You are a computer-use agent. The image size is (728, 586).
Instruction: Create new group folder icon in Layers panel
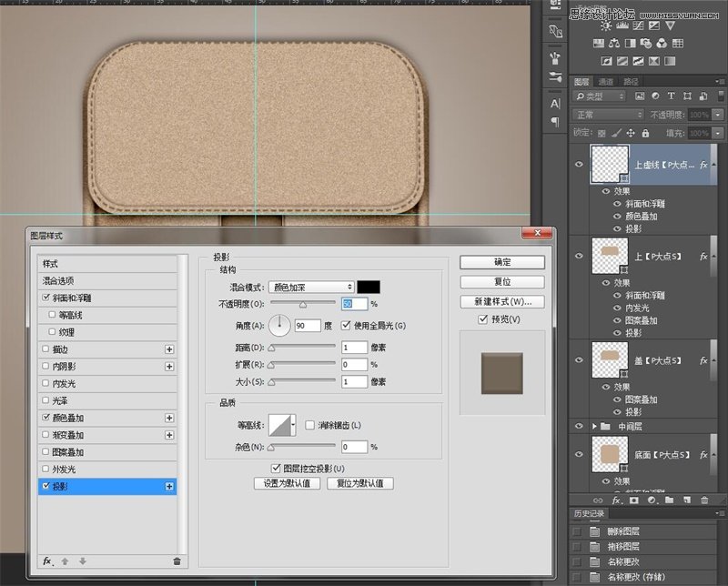coord(669,500)
